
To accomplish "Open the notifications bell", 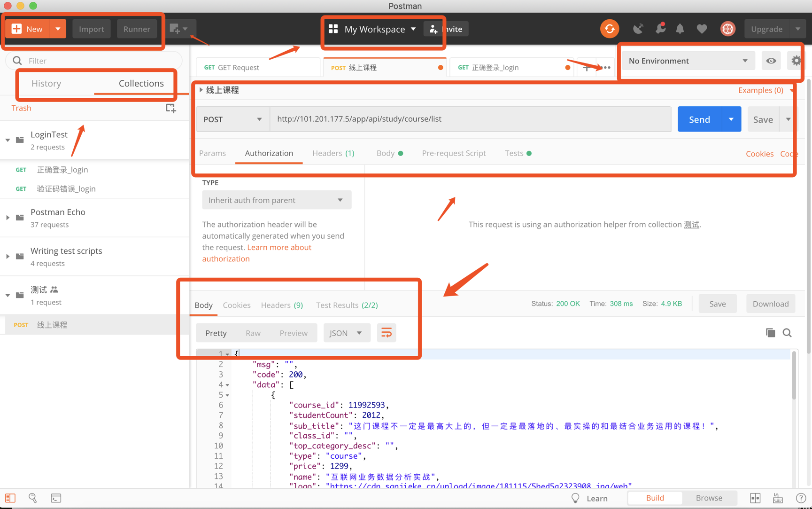I will (680, 29).
